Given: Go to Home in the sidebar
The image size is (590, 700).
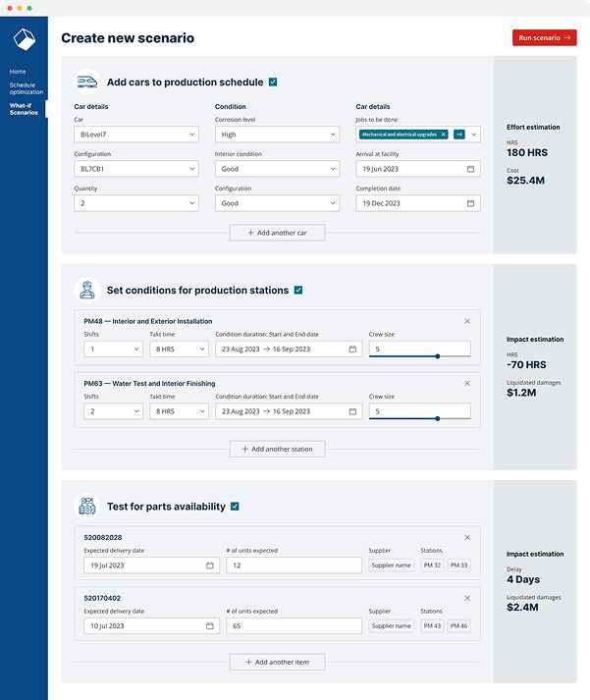Looking at the screenshot, I should 18,72.
